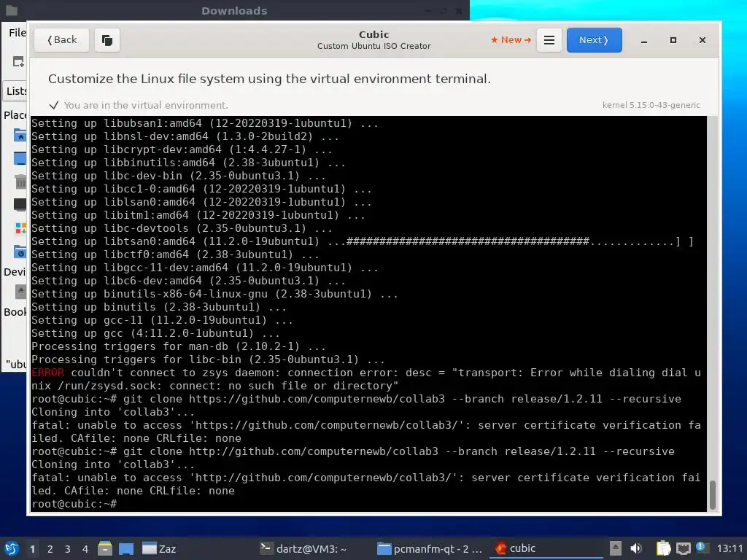Click the clock showing 13:11
Image resolution: width=747 pixels, height=560 pixels.
729,548
